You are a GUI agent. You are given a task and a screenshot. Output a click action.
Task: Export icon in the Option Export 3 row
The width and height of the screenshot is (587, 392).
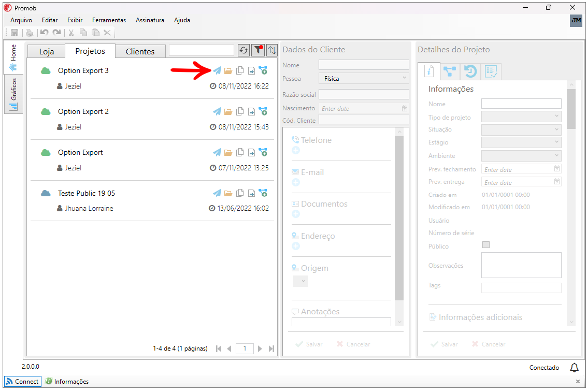[x=252, y=70]
